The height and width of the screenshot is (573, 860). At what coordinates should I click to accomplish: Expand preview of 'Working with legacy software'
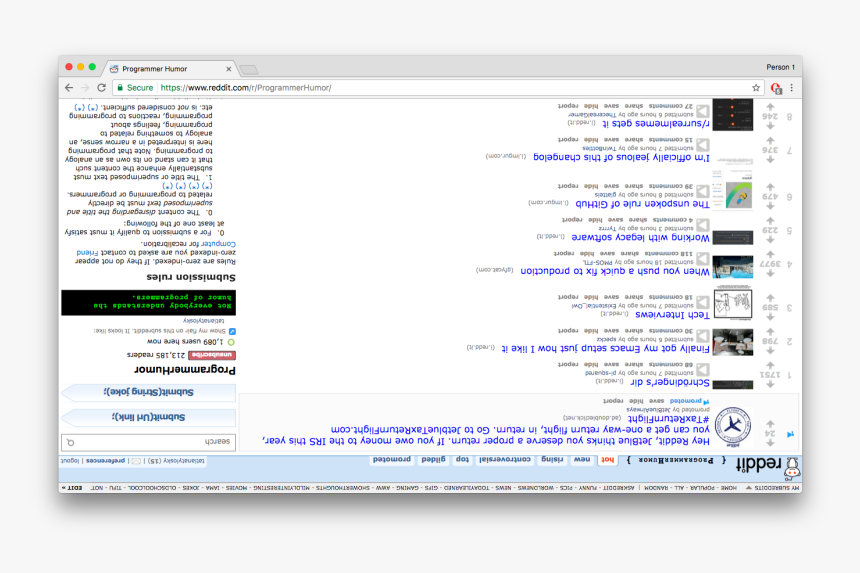click(x=703, y=225)
